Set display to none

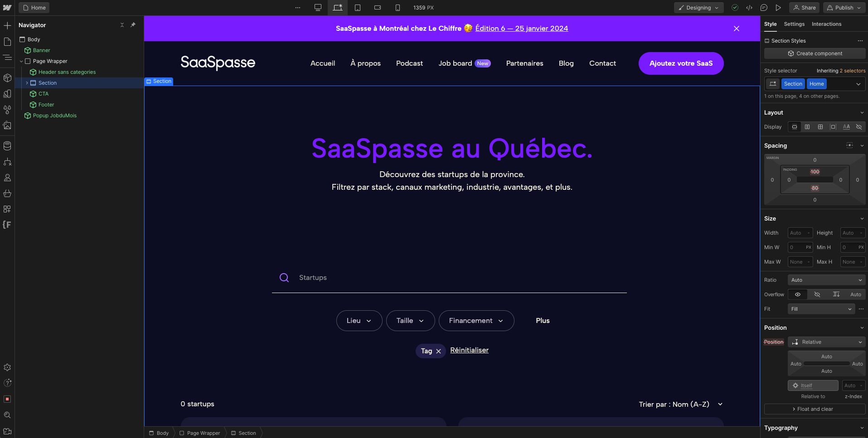pyautogui.click(x=859, y=127)
